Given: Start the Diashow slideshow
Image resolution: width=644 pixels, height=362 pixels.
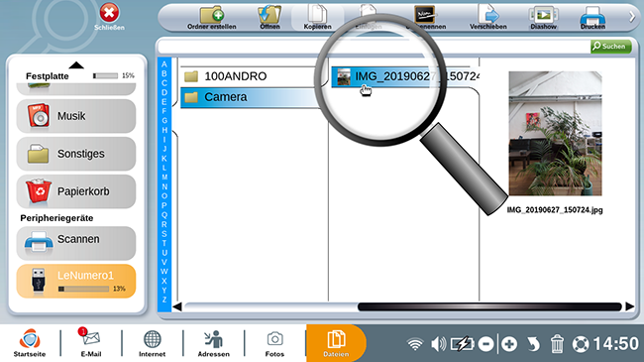Looking at the screenshot, I should 543,18.
